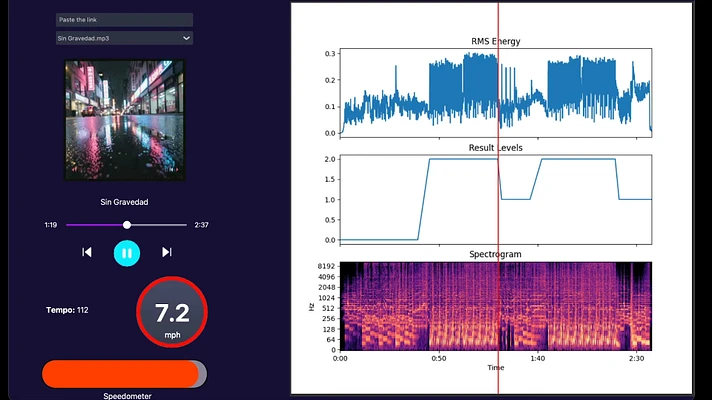Click the red playhead line marker

tap(498, 198)
